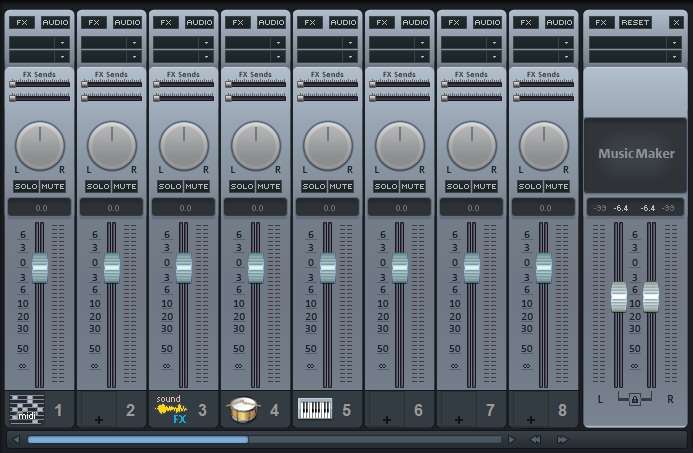Image resolution: width=693 pixels, height=453 pixels.
Task: Click the FX button on track 7
Action: [x=454, y=23]
